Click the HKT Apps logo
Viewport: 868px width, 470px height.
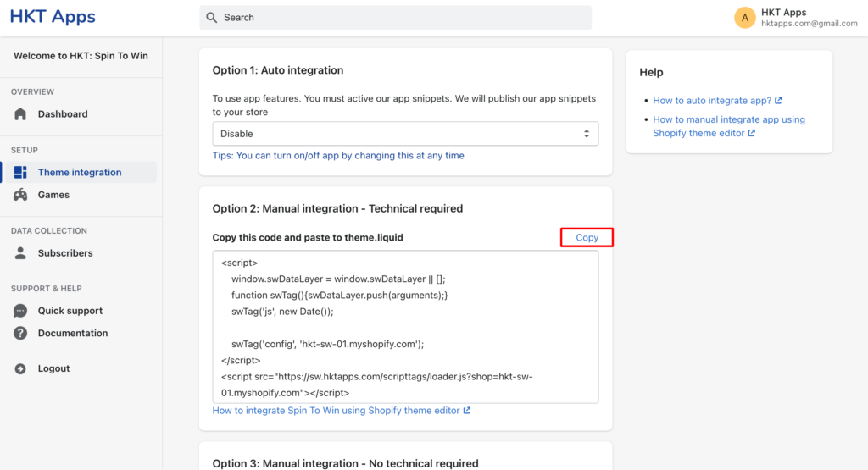[x=53, y=17]
